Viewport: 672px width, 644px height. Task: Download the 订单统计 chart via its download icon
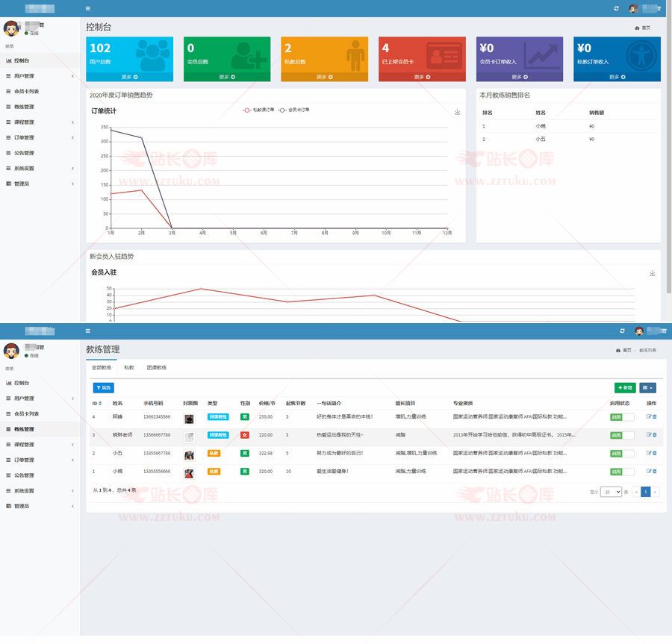[457, 112]
